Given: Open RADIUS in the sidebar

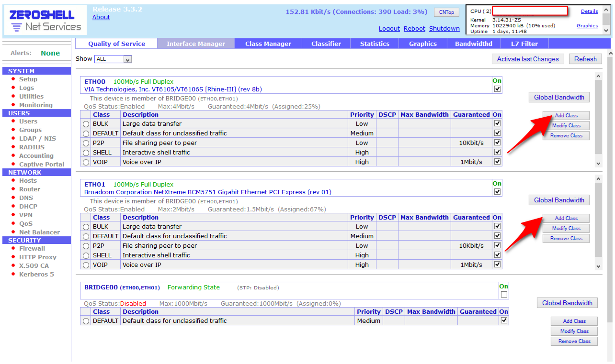Looking at the screenshot, I should pos(32,147).
